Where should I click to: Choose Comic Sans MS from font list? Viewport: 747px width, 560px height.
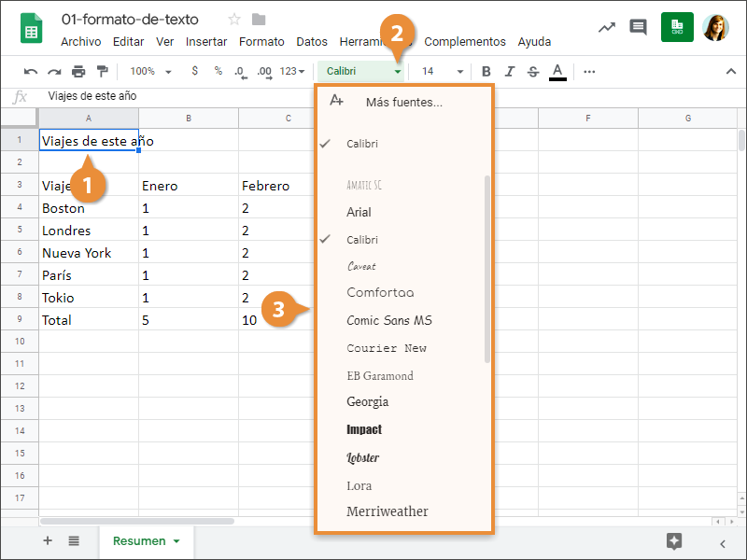point(388,320)
